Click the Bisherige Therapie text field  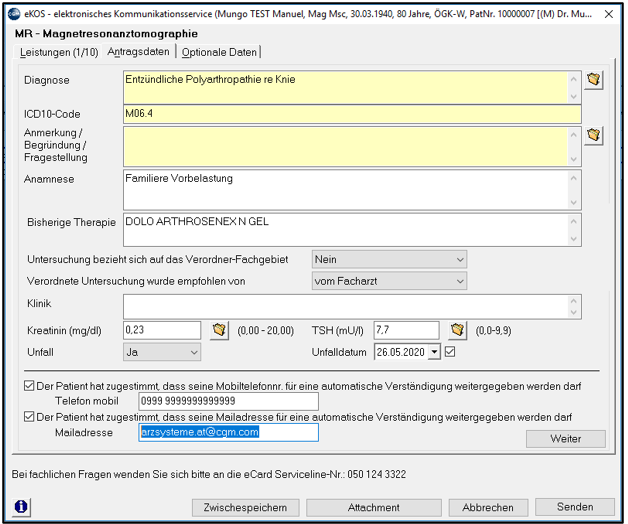pos(346,230)
